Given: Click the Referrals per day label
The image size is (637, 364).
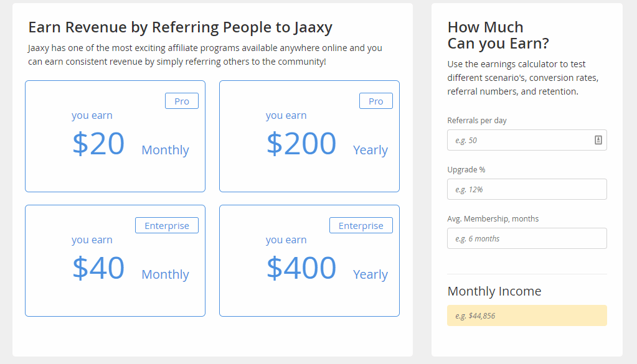Looking at the screenshot, I should click(477, 121).
